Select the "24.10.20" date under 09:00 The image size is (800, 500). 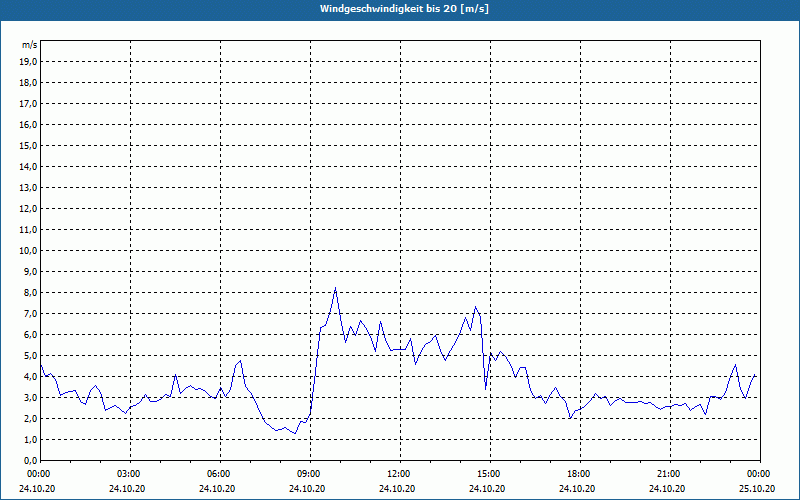(307, 489)
